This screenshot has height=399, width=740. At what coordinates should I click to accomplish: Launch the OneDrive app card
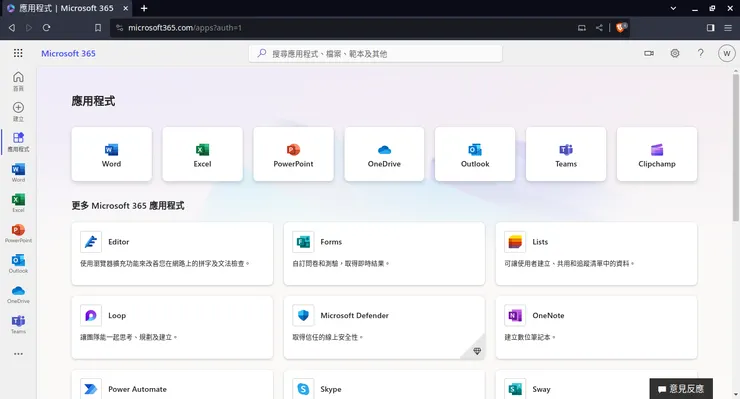tap(384, 154)
